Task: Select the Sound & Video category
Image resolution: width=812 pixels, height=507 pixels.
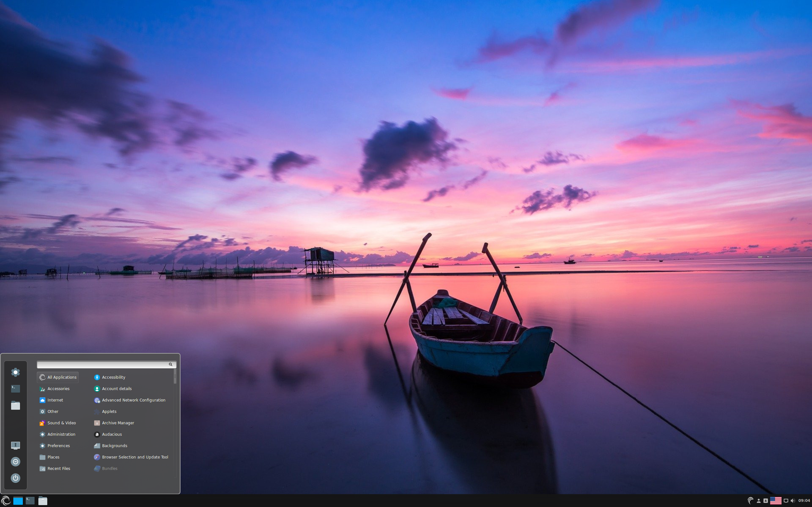Action: point(62,423)
